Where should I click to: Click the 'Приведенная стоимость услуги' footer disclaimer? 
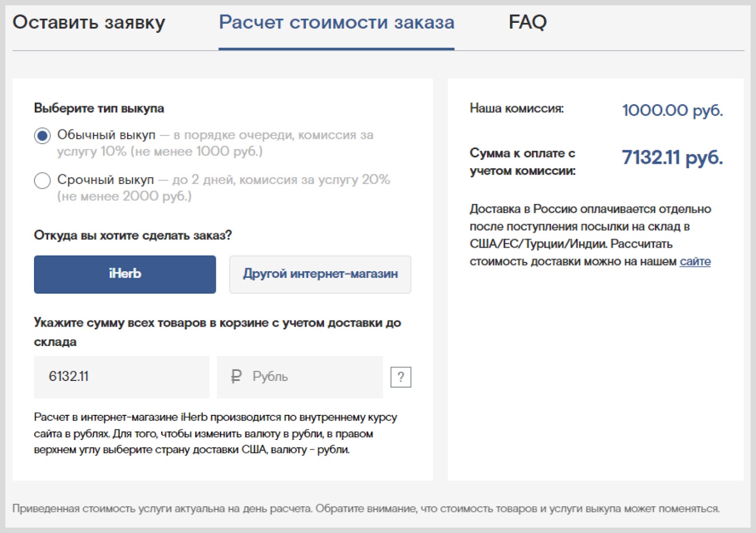click(x=366, y=509)
